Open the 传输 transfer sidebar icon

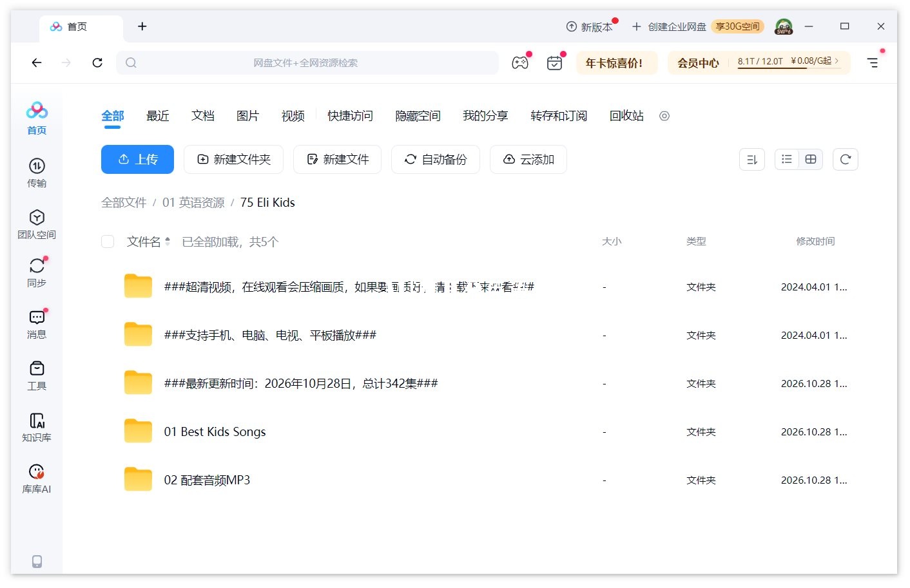[37, 173]
